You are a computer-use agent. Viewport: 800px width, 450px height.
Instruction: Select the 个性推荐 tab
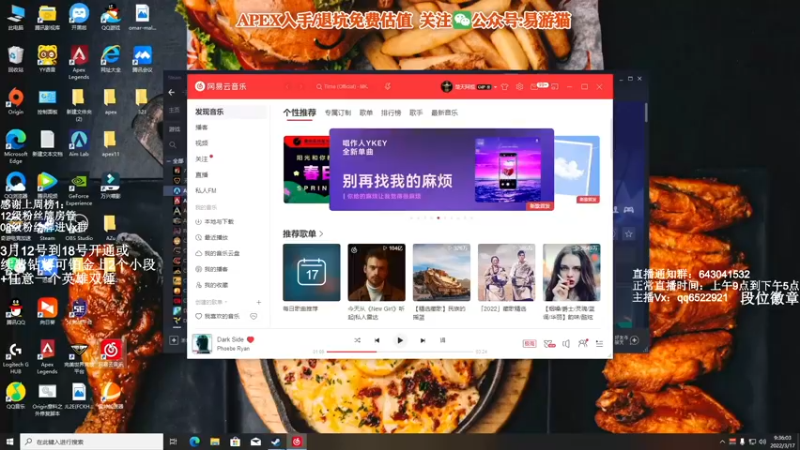[x=299, y=113]
